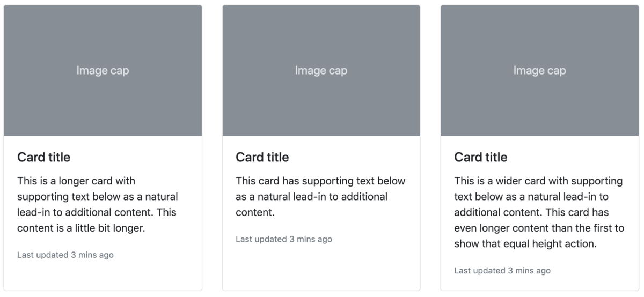Click 'Last updated 3 mins ago' in first card
This screenshot has width=644, height=297.
tap(65, 255)
